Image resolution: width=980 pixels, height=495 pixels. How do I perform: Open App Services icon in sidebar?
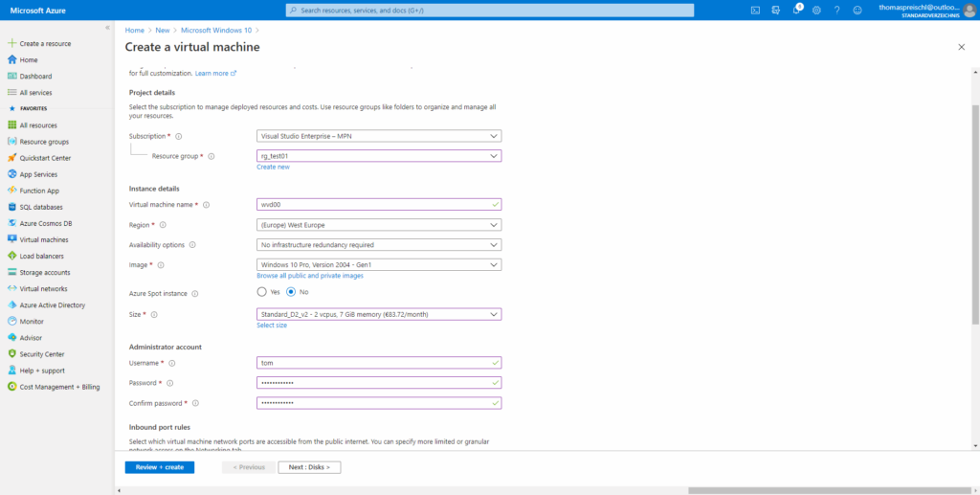tap(11, 174)
